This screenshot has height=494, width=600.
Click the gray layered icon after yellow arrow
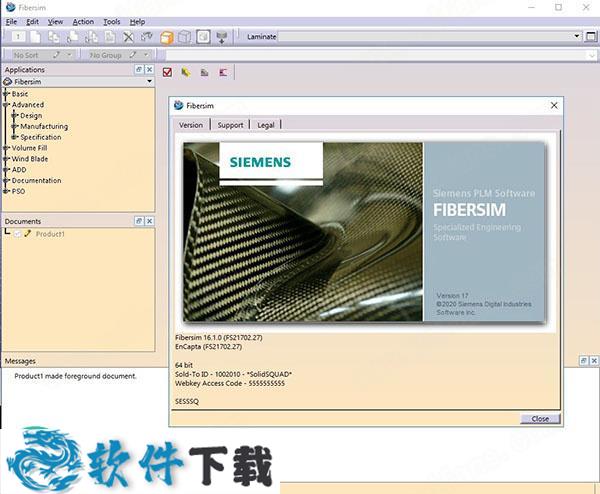tap(205, 72)
